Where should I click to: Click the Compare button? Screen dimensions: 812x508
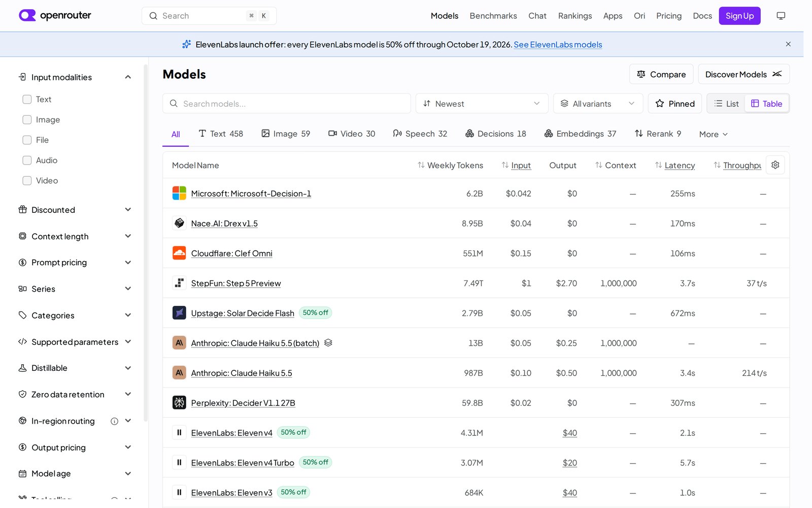click(661, 74)
